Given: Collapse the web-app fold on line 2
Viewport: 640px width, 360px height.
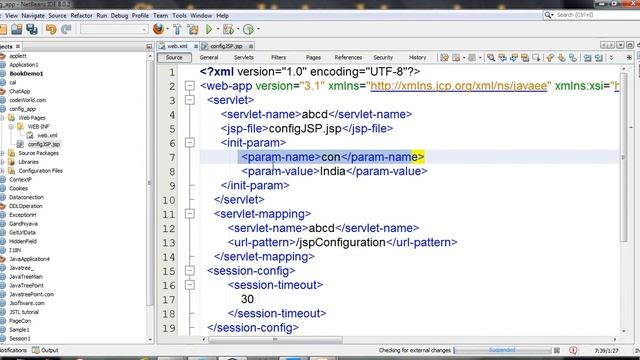Looking at the screenshot, I should tap(189, 86).
